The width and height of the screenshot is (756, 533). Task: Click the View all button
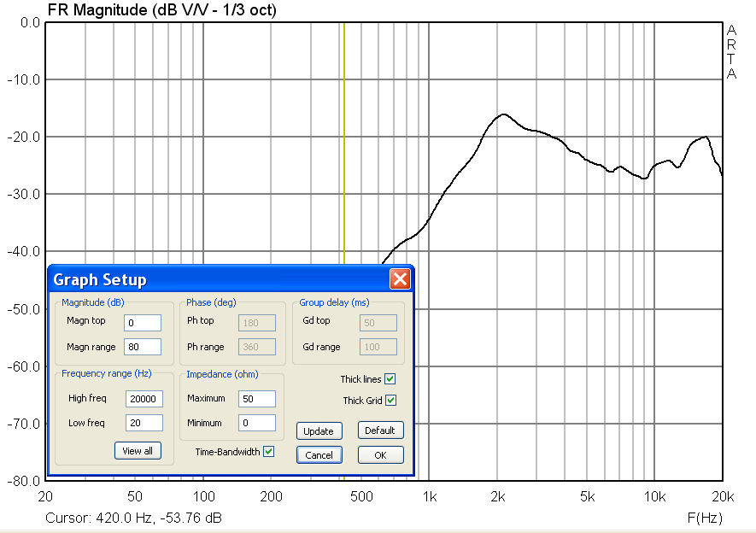138,451
